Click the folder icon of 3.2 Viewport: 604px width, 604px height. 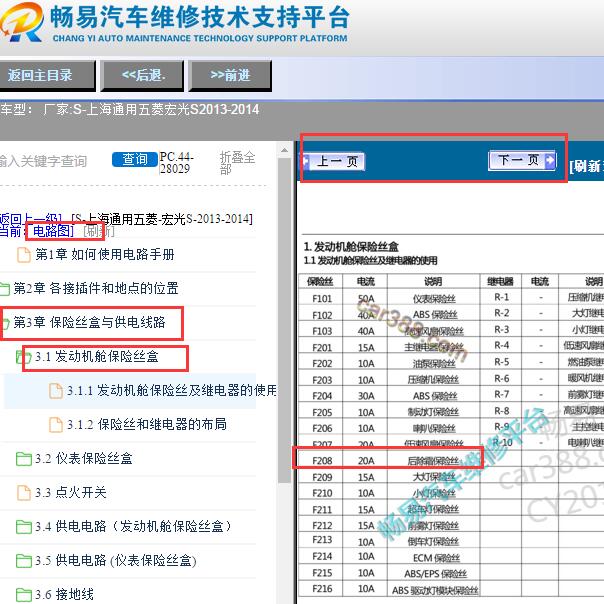click(23, 459)
